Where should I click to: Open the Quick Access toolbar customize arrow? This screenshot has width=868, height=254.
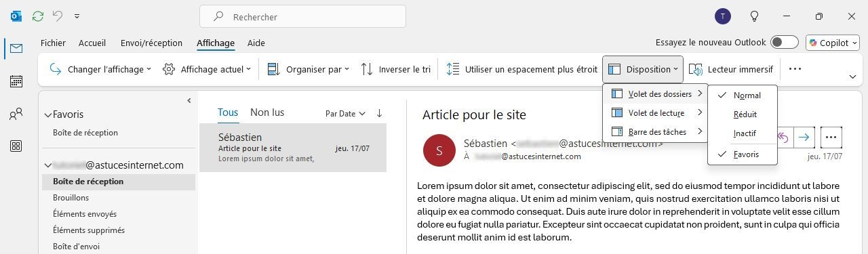tap(77, 16)
